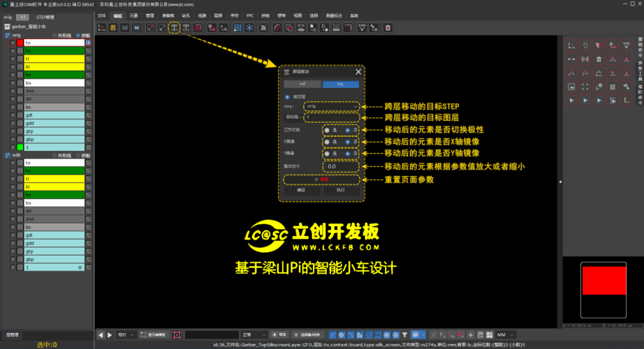Click the text resize 'A' icon in toolbar
The image size is (644, 349).
224,28
